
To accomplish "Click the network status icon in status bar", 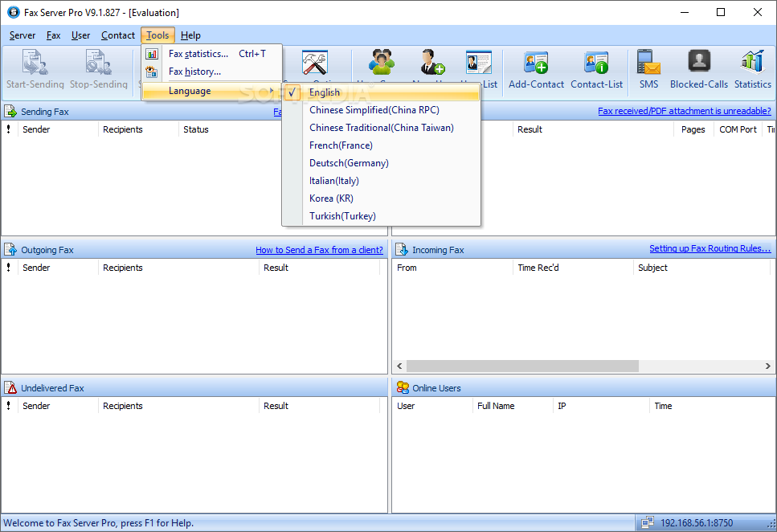I will tap(647, 522).
